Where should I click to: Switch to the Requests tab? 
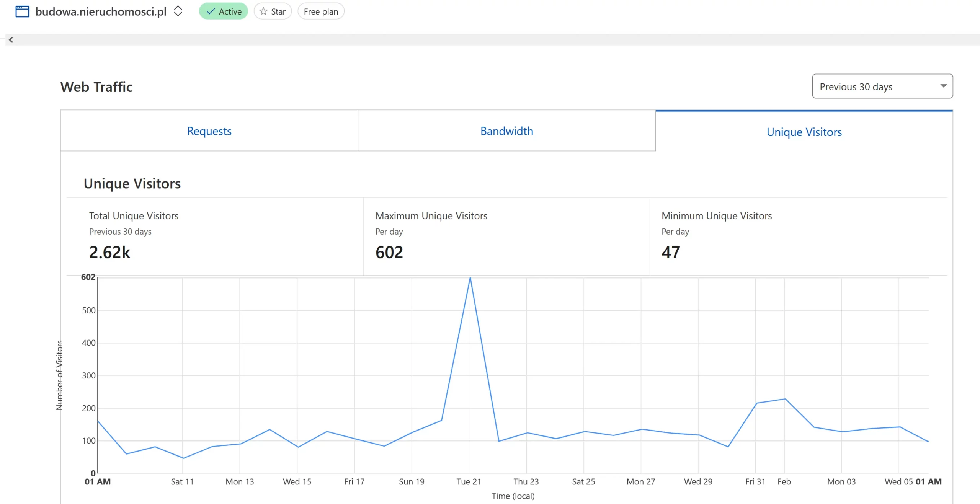click(209, 131)
